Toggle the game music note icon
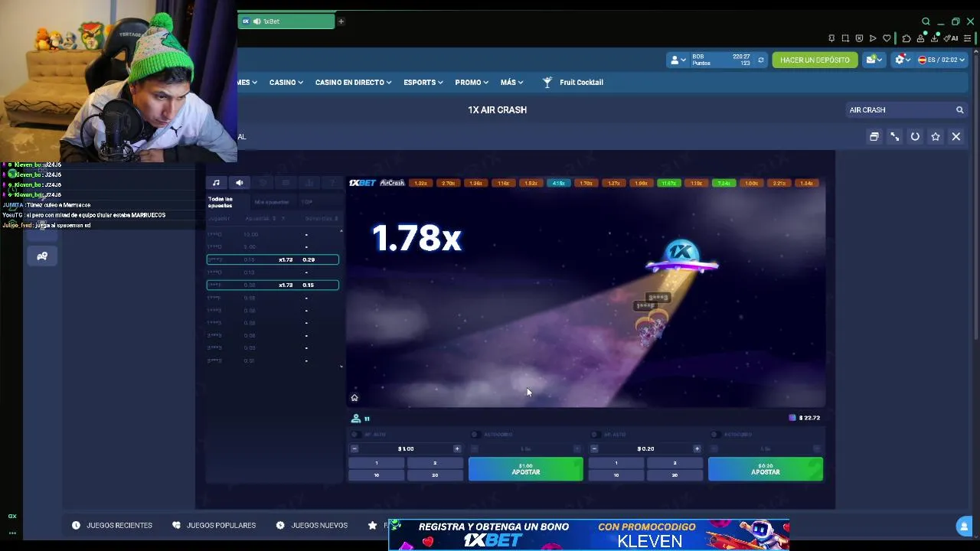980x551 pixels. click(x=216, y=183)
